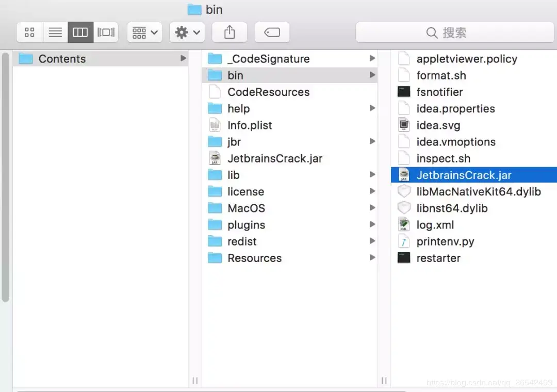
Task: Click the Share toolbar button
Action: click(x=230, y=32)
